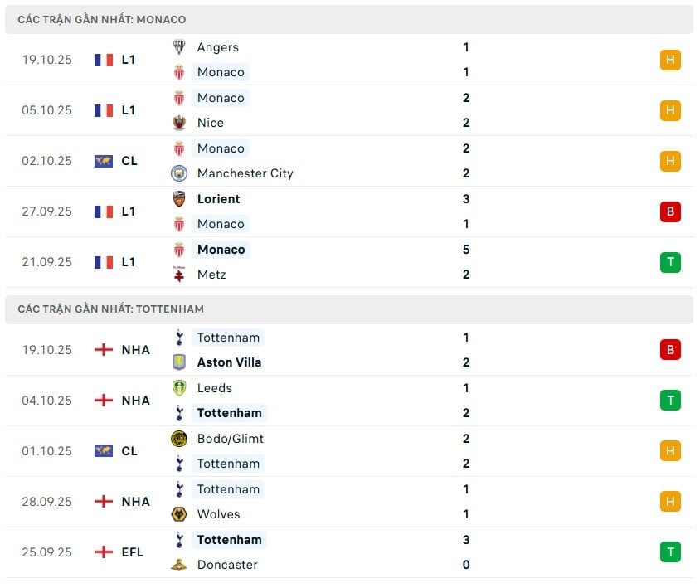Image resolution: width=700 pixels, height=588 pixels.
Task: Select the Tottenham recent matches header
Action: point(110,309)
